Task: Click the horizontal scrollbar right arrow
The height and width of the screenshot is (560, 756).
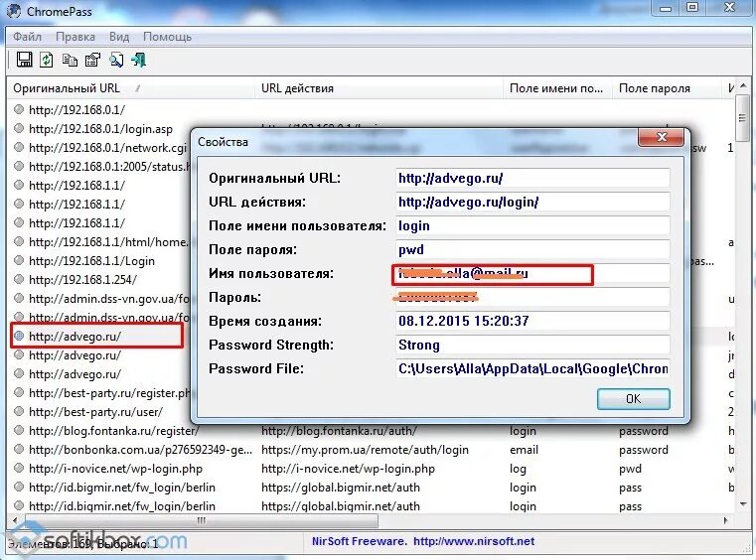Action: tap(726, 520)
